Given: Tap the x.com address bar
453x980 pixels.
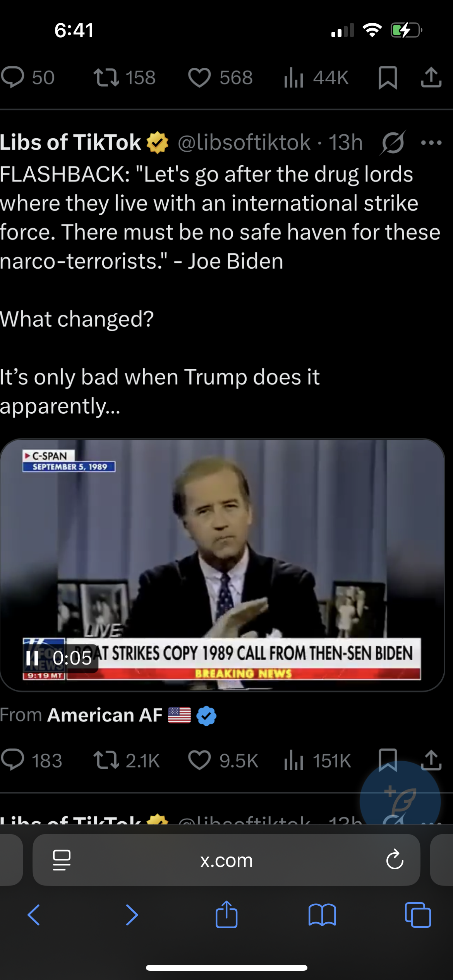Looking at the screenshot, I should tap(226, 860).
